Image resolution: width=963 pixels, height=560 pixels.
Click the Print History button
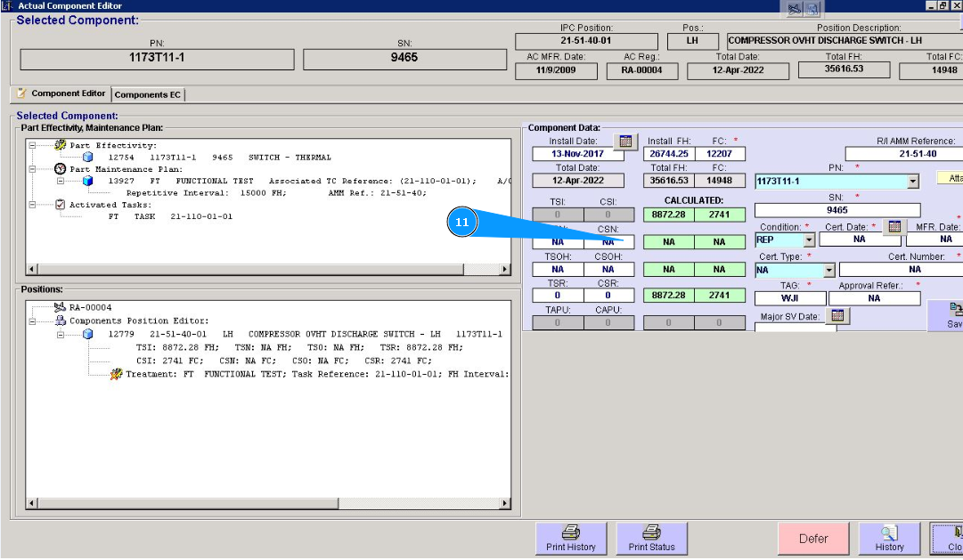[x=571, y=539]
